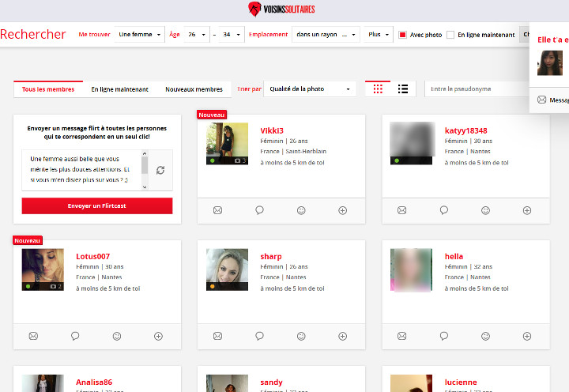Add sharp with plus circle icon

[342, 337]
